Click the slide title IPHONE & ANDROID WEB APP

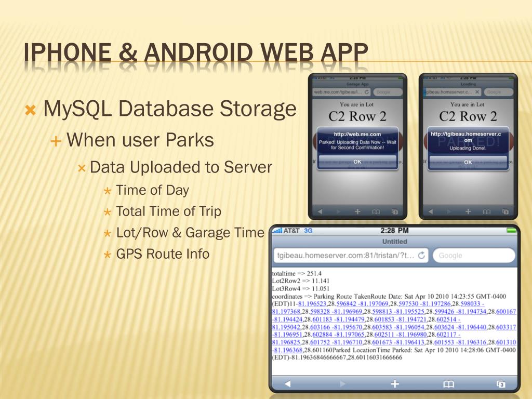[196, 52]
